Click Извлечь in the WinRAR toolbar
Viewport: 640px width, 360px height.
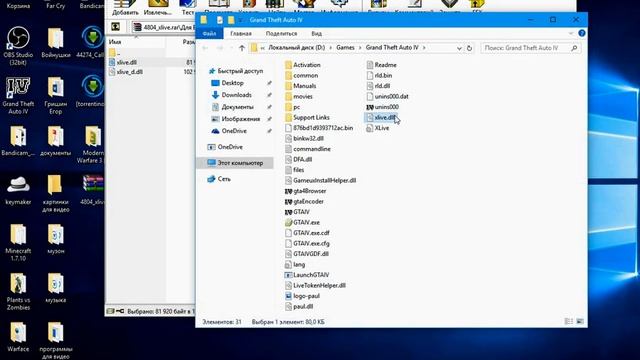tap(158, 8)
